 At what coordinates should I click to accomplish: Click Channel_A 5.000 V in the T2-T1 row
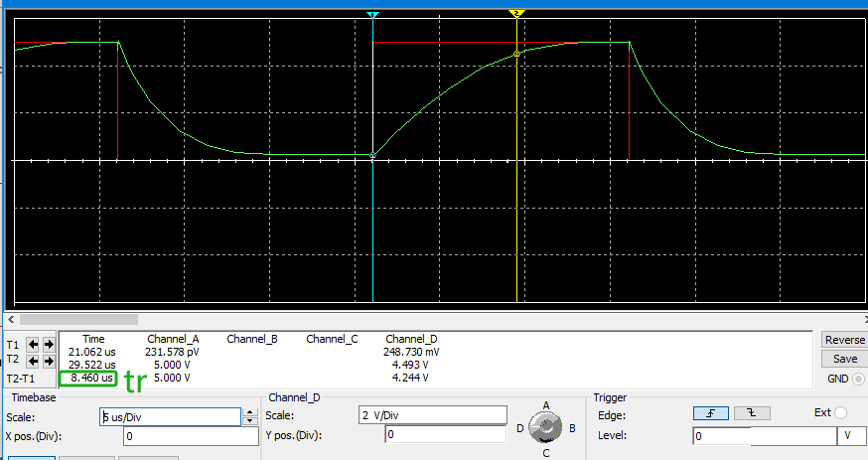(x=172, y=379)
